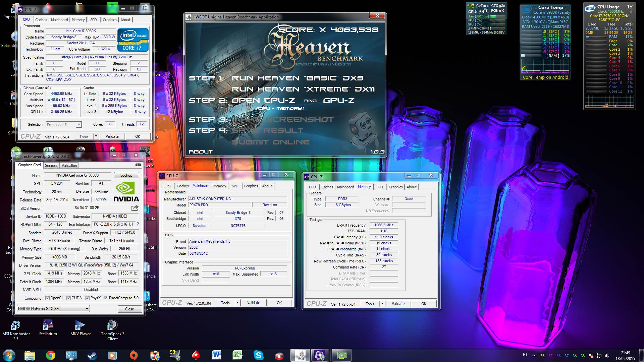Toggle the OpenCL checkbox in GPU-Z
644x362 pixels.
(x=47, y=298)
